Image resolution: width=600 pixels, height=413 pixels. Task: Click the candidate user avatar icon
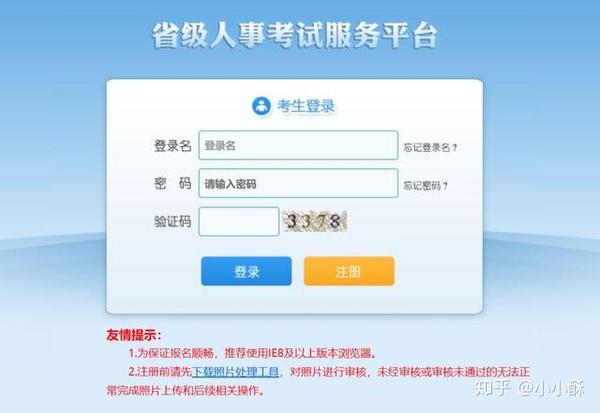(x=261, y=106)
